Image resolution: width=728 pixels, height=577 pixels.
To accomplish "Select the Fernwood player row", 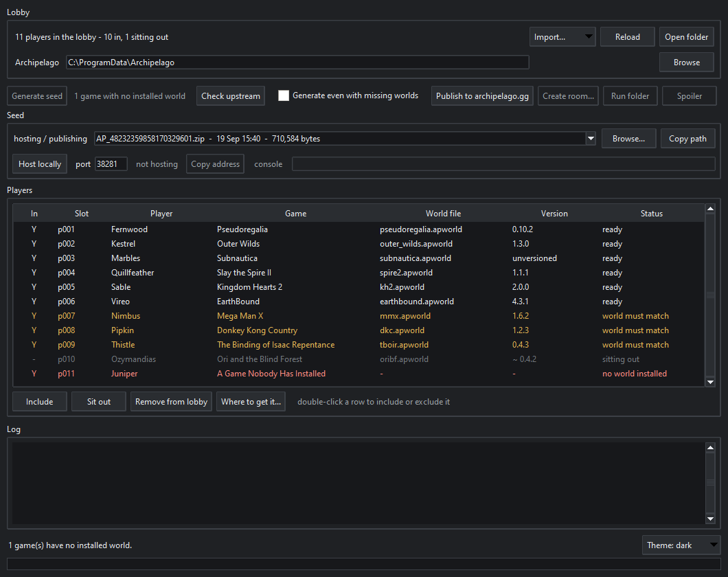I will coord(359,229).
